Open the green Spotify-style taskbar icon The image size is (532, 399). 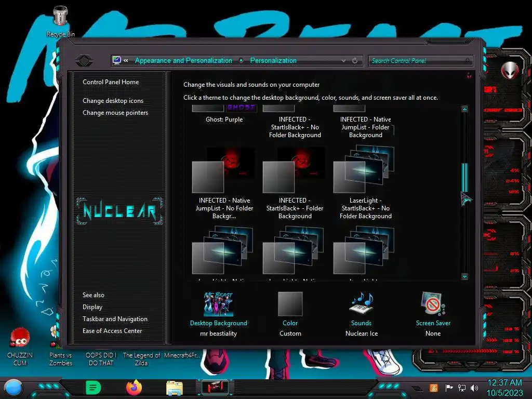click(x=94, y=388)
